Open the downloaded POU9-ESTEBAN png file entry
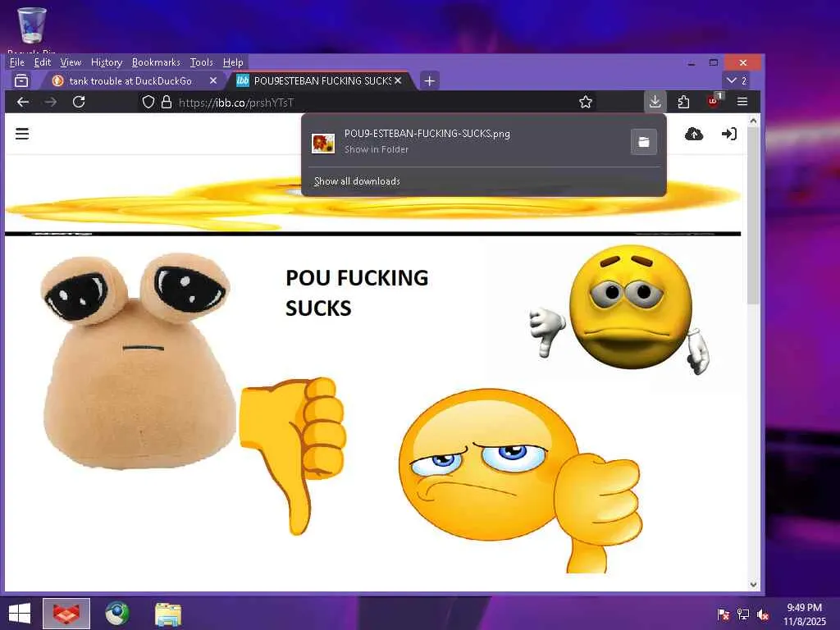 (466, 141)
